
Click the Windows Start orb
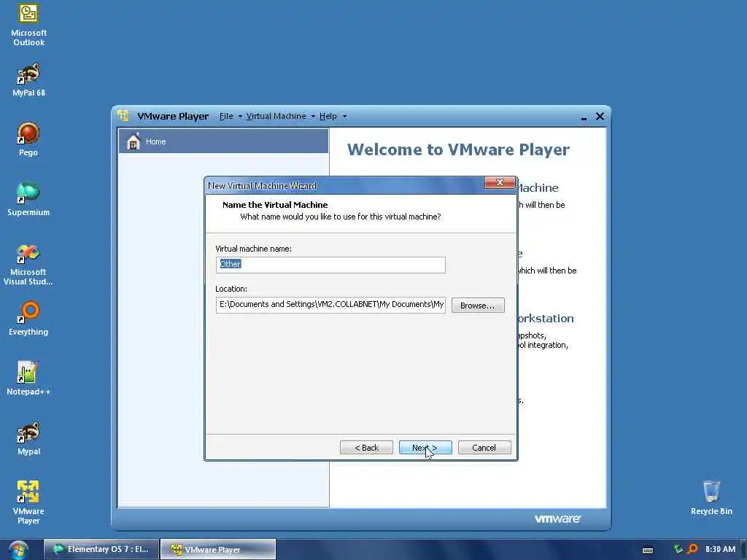tap(18, 550)
